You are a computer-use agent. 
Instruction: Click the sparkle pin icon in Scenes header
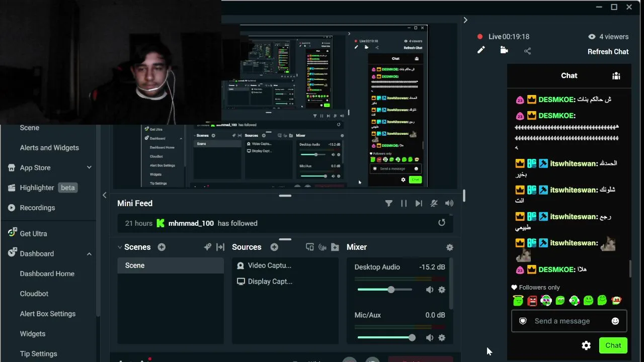[207, 247]
